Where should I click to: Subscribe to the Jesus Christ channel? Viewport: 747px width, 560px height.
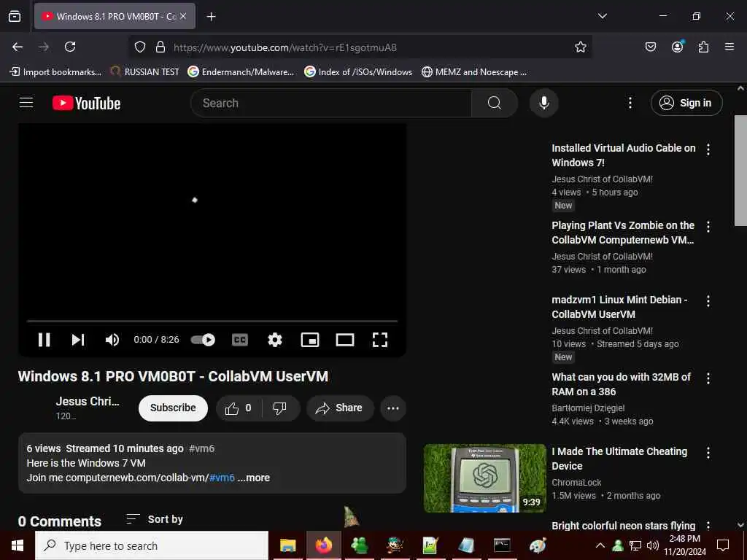coord(173,408)
